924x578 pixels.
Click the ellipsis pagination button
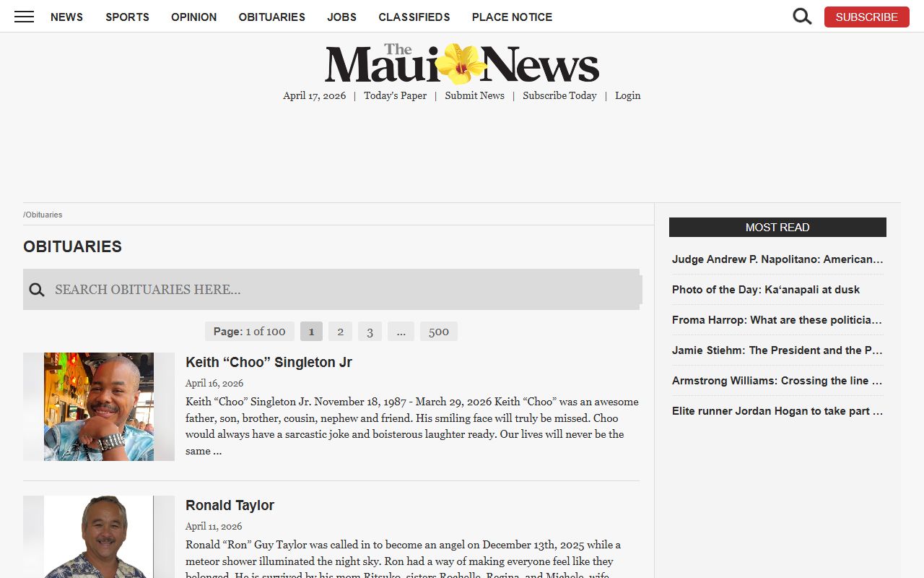[x=401, y=332]
